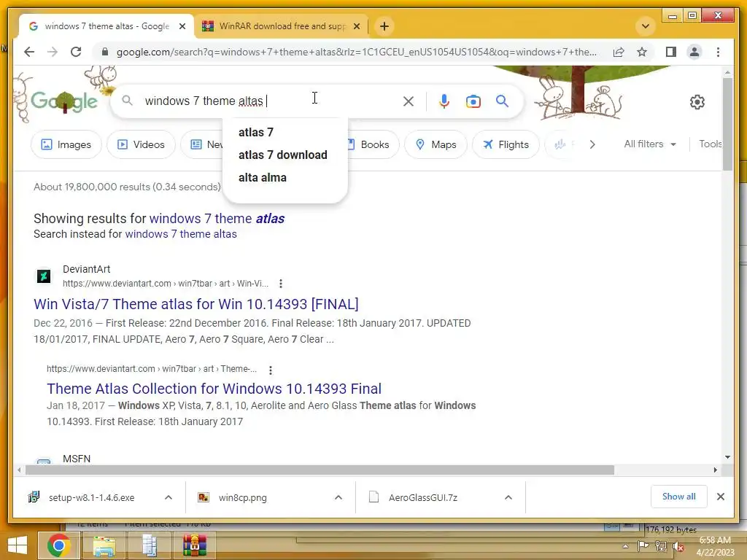Viewport: 747px width, 560px height.
Task: Show all downloads
Action: click(678, 497)
